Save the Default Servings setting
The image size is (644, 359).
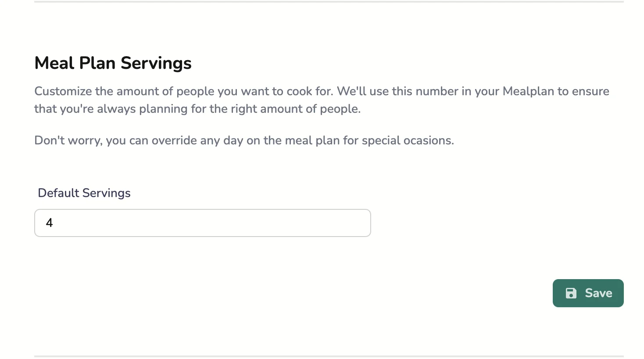click(x=588, y=293)
